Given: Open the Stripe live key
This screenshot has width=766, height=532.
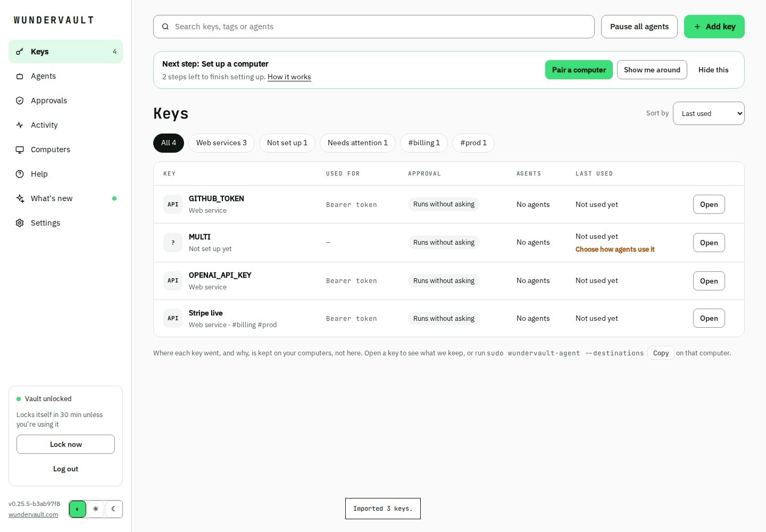Looking at the screenshot, I should 709,318.
